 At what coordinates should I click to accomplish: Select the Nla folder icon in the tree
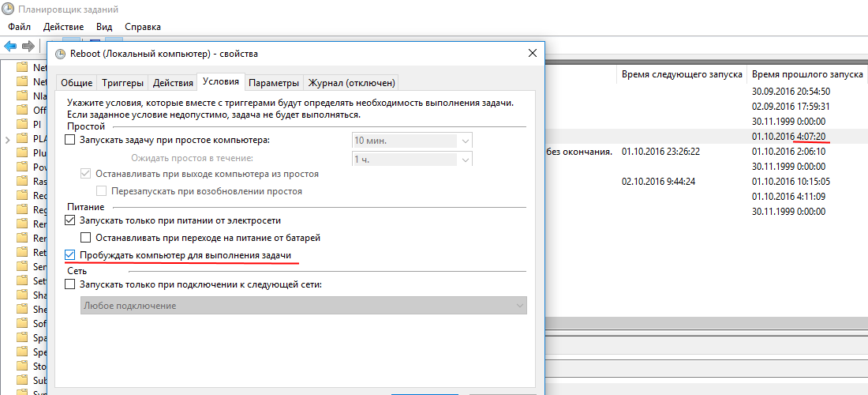22,96
